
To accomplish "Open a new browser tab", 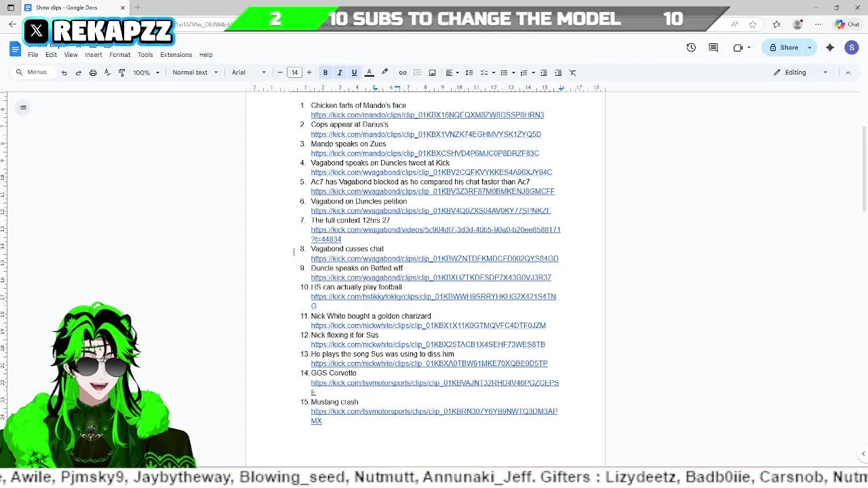I will [x=138, y=7].
